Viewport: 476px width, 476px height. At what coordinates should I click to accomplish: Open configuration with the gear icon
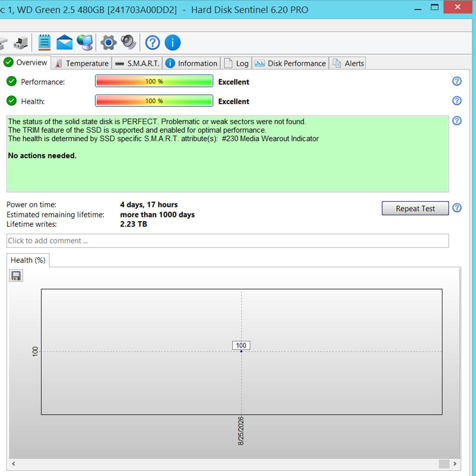(108, 42)
